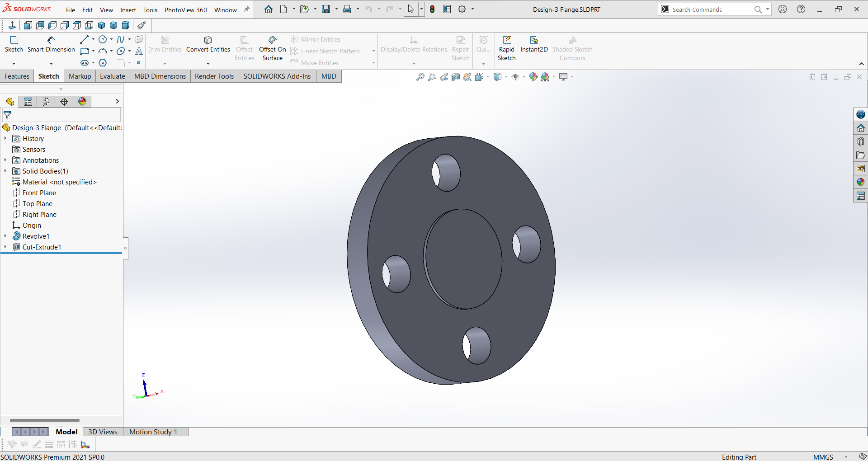Switch to the DisplayManager tab icon
Screen dimensions: 868x461
coord(82,102)
